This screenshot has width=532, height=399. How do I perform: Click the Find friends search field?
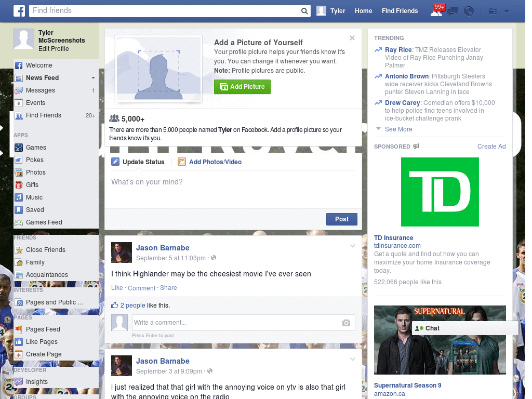(x=165, y=11)
